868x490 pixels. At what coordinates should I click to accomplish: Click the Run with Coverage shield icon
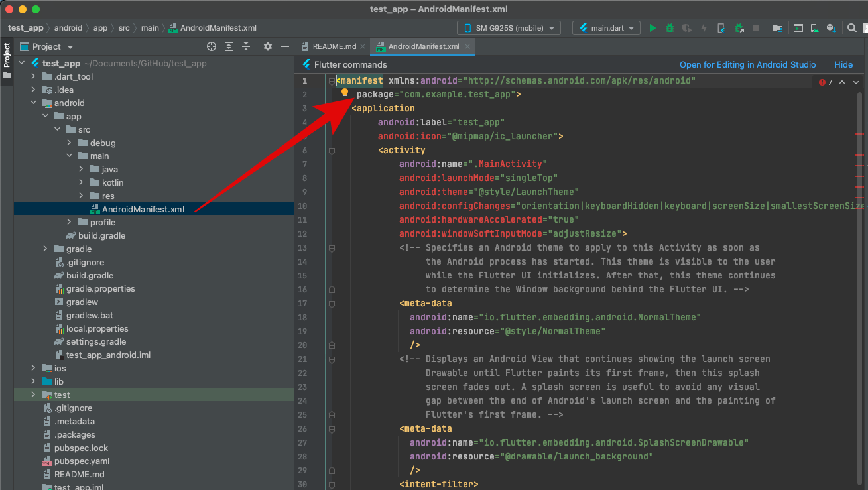(x=687, y=28)
